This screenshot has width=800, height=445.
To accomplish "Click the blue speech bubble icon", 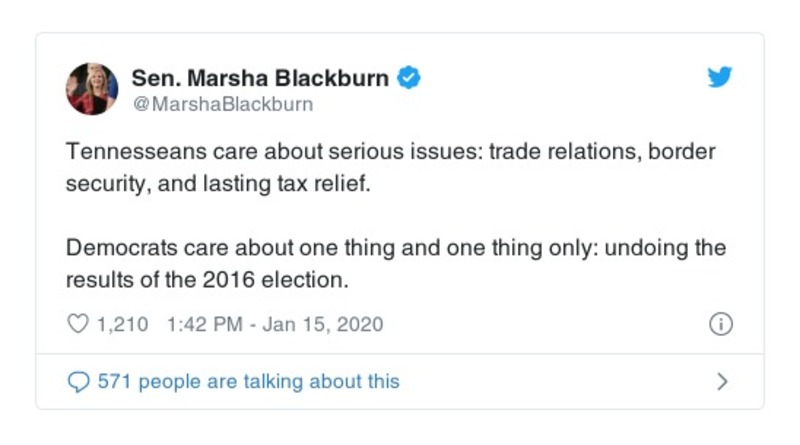I will [77, 381].
